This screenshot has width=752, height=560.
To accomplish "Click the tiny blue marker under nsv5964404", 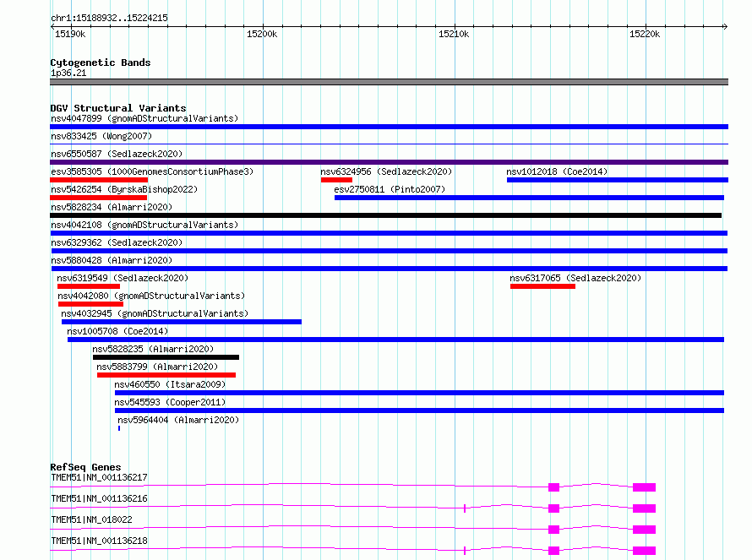I will coord(119,428).
